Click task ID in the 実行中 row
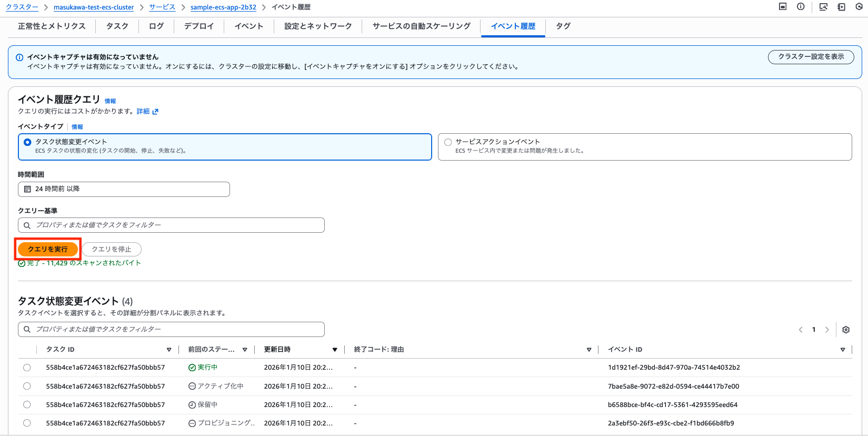The width and height of the screenshot is (868, 436). [105, 368]
